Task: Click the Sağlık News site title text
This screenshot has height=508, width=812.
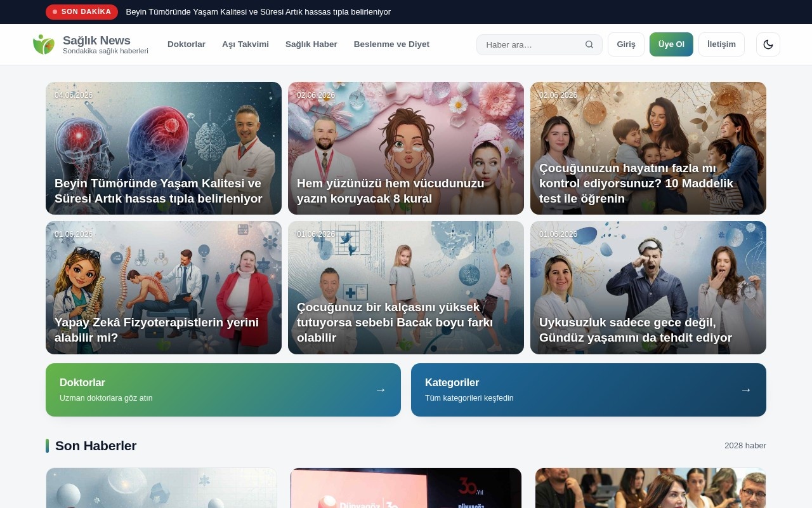Action: pos(96,40)
